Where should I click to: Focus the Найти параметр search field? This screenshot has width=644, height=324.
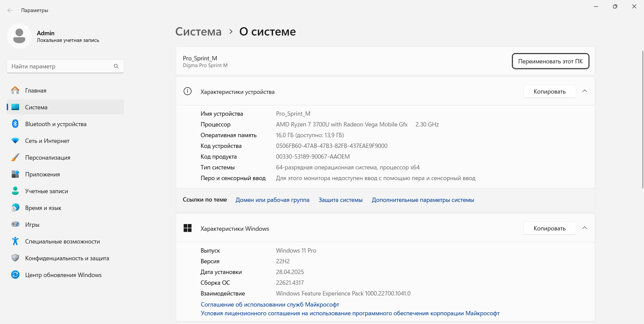[65, 66]
